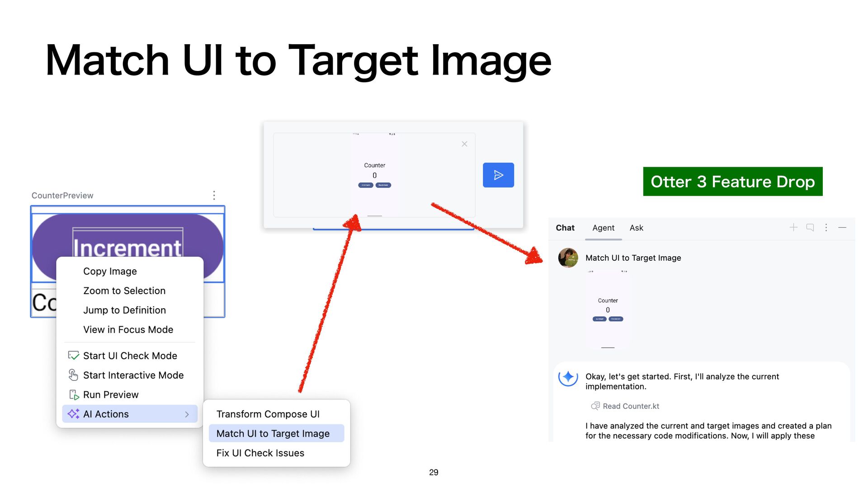Switch to the Agent tab

pyautogui.click(x=603, y=228)
